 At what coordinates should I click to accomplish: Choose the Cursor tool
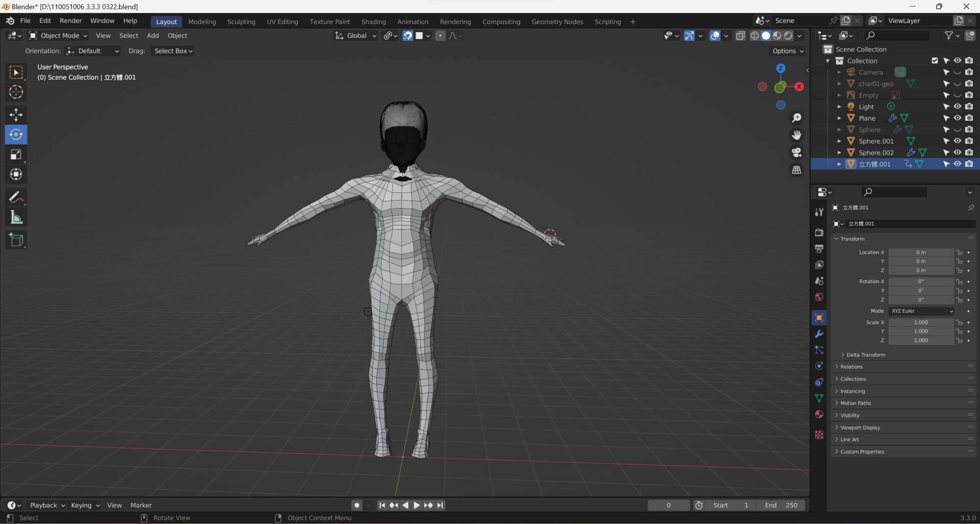pos(16,92)
